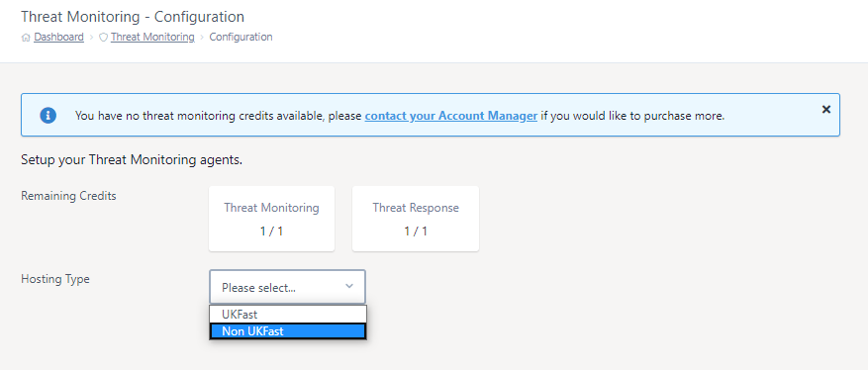Select the Threat Response credits card

[416, 219]
